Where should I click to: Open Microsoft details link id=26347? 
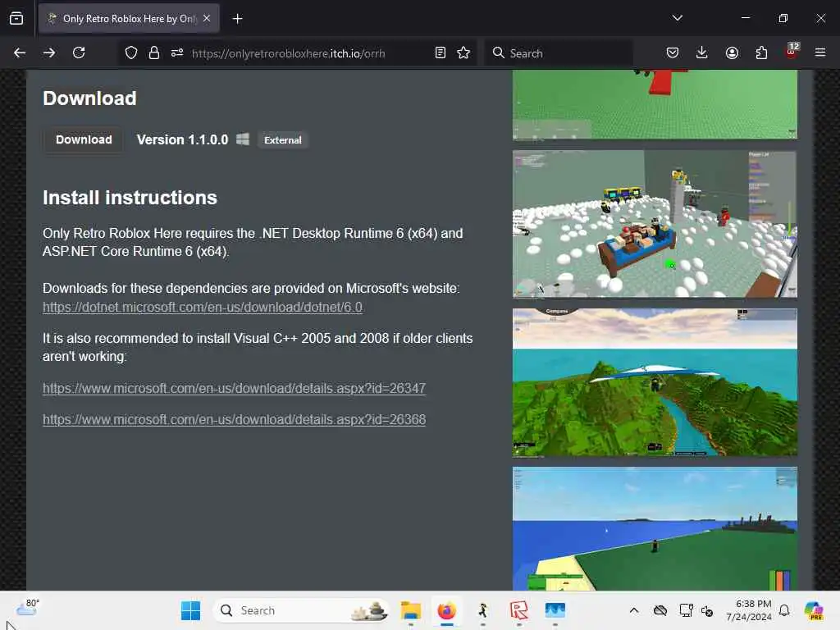234,388
